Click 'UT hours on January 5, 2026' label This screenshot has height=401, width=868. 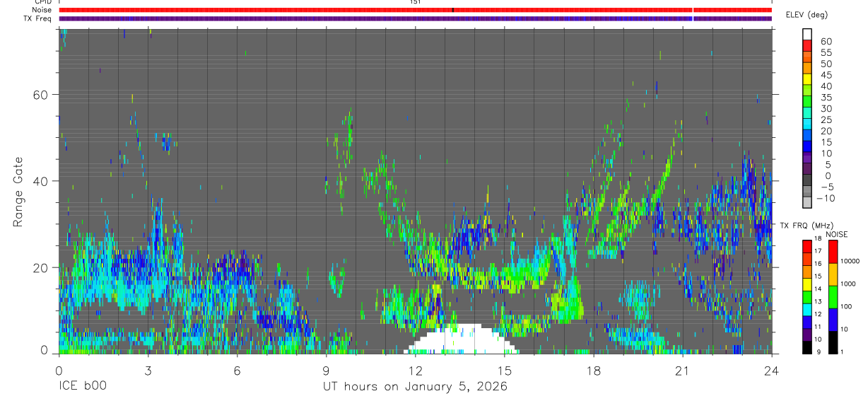(x=415, y=387)
